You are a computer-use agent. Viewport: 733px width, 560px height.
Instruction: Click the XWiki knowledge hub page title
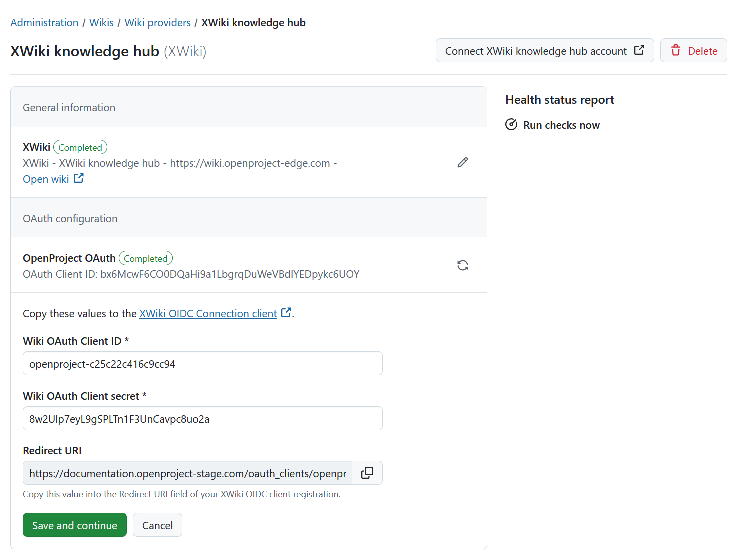coord(85,51)
